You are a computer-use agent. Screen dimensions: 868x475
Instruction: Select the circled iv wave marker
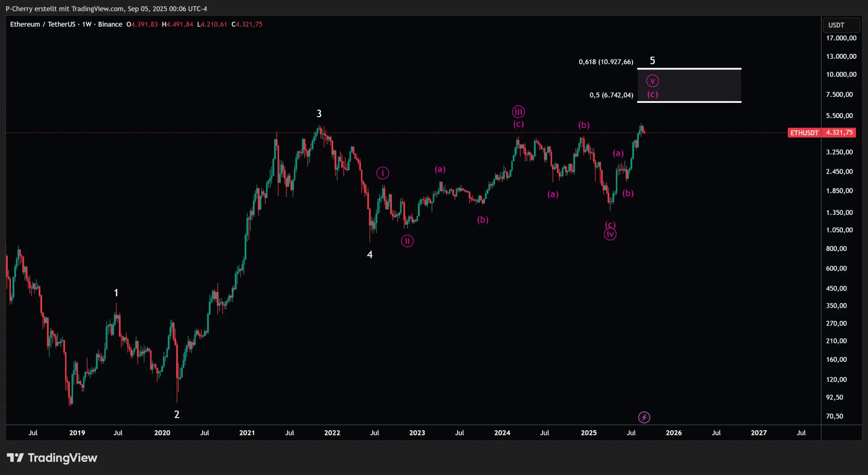point(610,234)
